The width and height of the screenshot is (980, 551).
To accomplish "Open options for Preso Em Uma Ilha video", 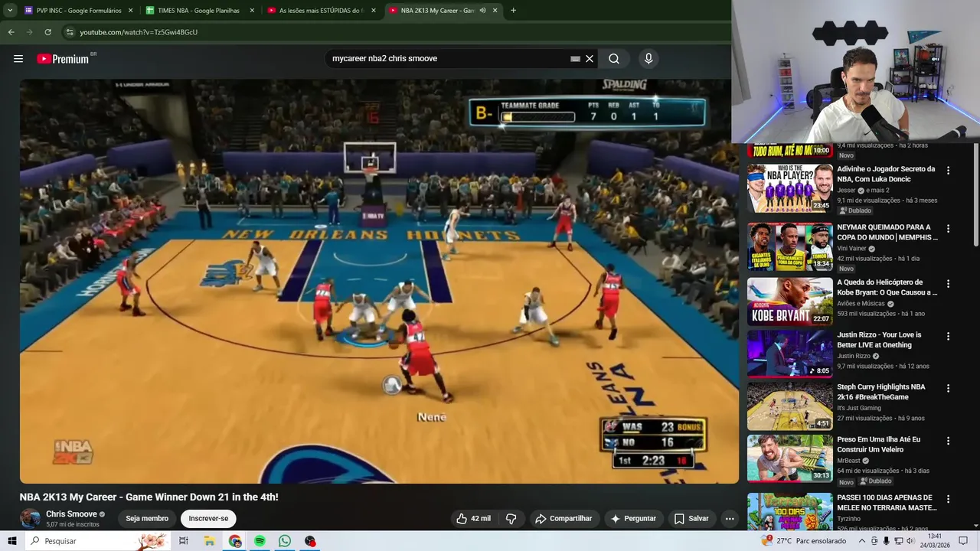I will (948, 442).
